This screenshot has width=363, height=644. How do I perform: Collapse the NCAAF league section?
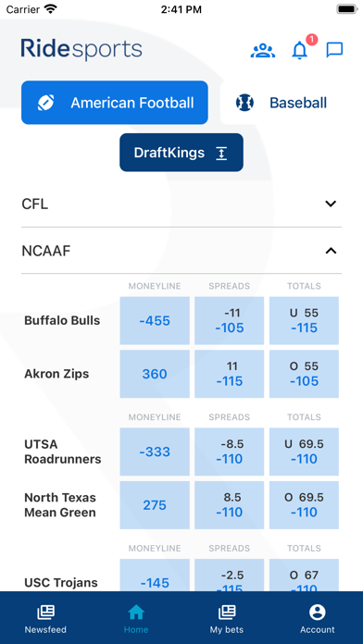click(181, 251)
